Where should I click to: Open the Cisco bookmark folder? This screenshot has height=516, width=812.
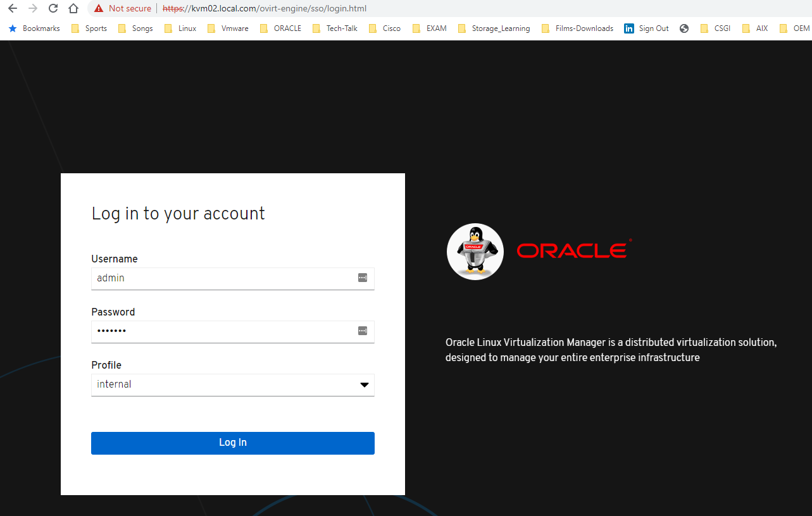(x=384, y=28)
